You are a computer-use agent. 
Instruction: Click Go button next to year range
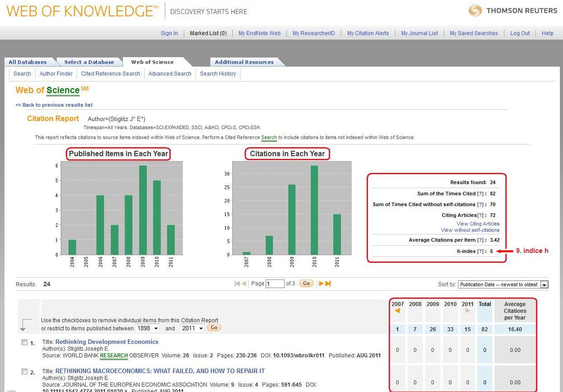click(214, 328)
